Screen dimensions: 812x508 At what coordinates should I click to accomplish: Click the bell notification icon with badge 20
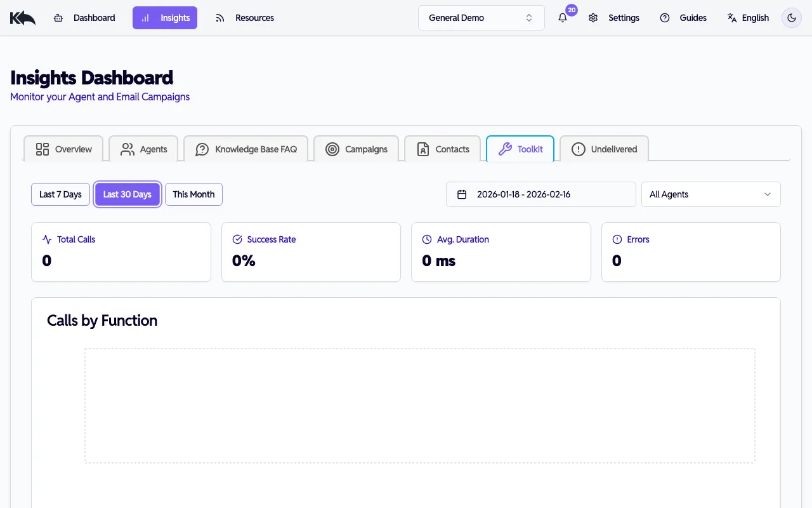coord(562,18)
